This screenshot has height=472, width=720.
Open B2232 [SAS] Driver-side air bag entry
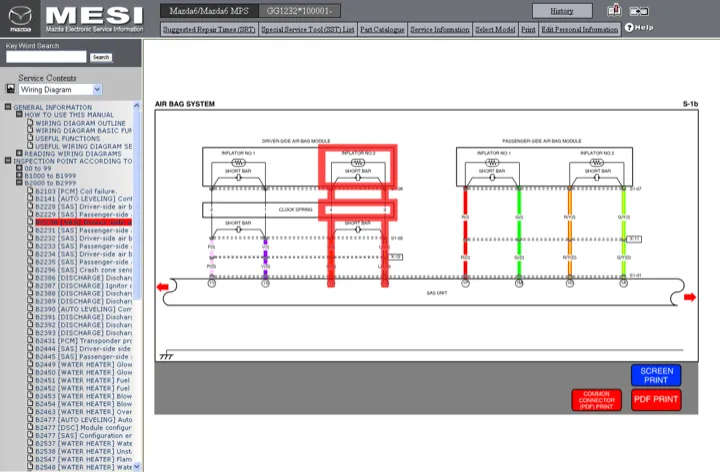pyautogui.click(x=84, y=238)
